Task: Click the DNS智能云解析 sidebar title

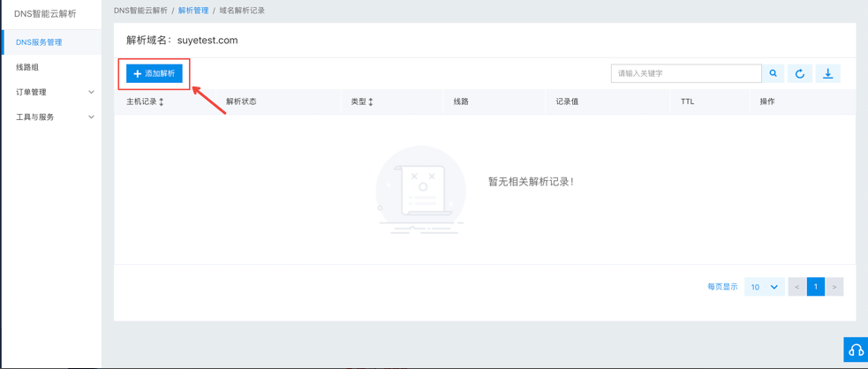Action: (45, 14)
